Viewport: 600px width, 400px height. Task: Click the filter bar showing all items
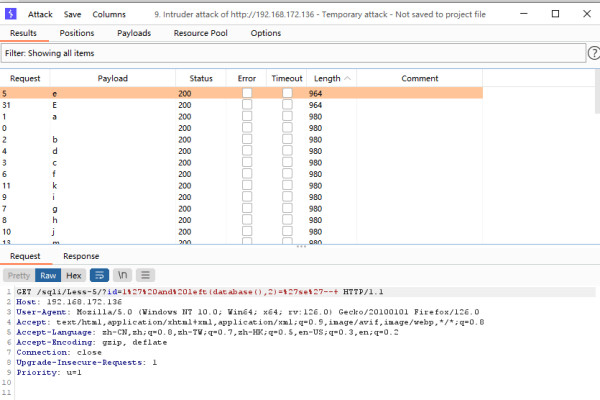click(290, 52)
